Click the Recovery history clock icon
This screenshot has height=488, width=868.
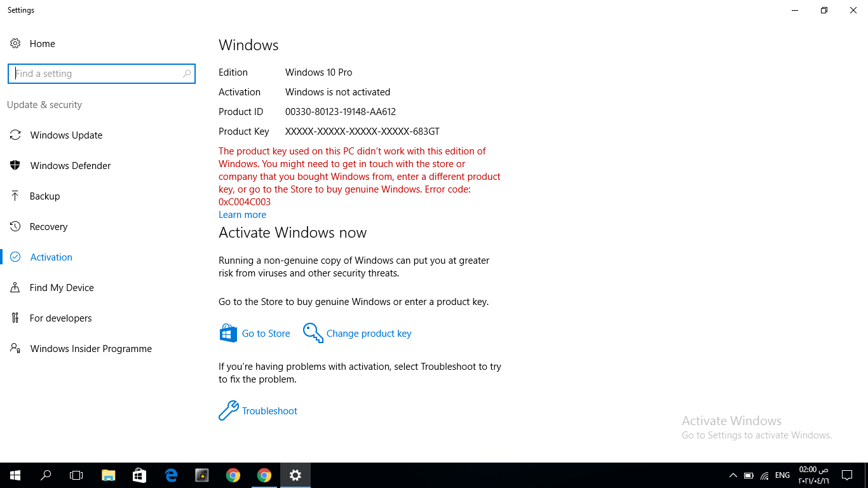(x=15, y=226)
